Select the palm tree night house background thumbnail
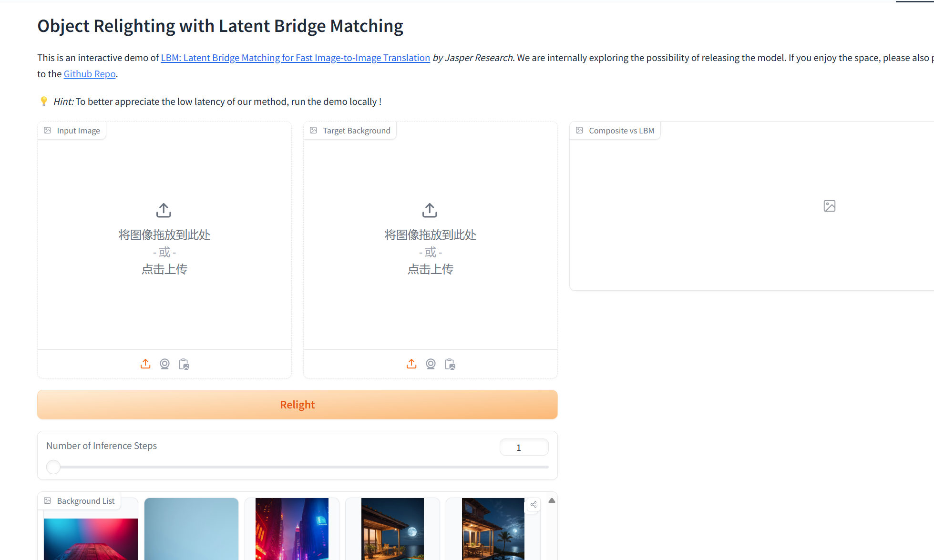This screenshot has height=560, width=934. point(493,529)
